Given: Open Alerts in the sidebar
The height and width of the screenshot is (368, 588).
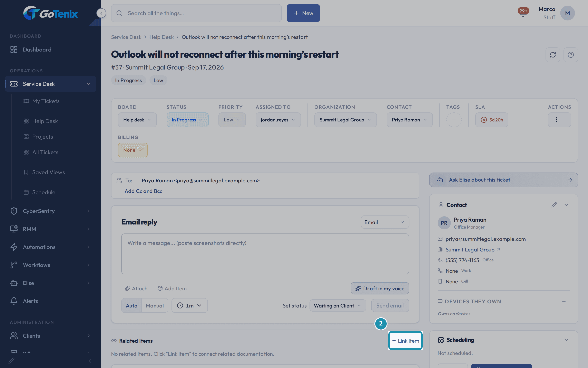Looking at the screenshot, I should 51,301.
